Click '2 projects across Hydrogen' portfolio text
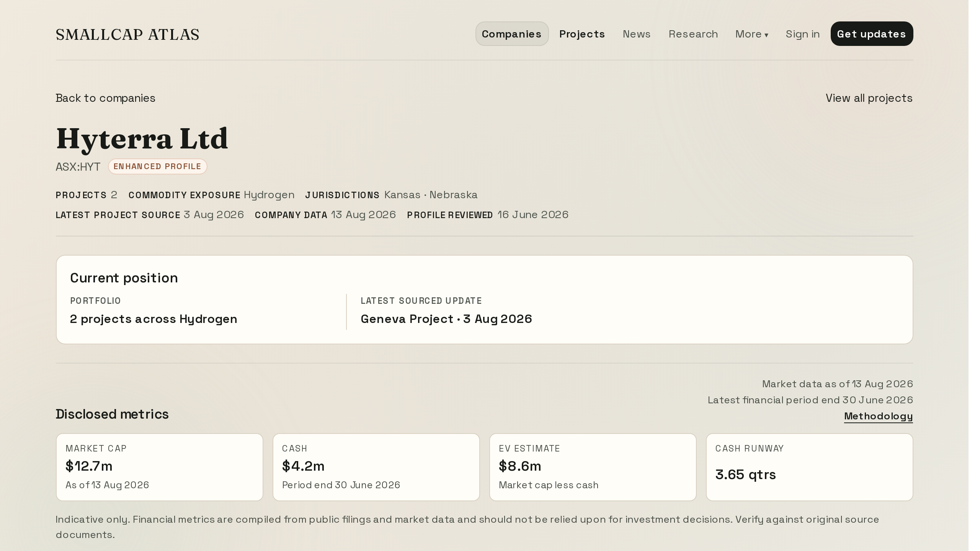This screenshot has height=551, width=980. (x=154, y=319)
